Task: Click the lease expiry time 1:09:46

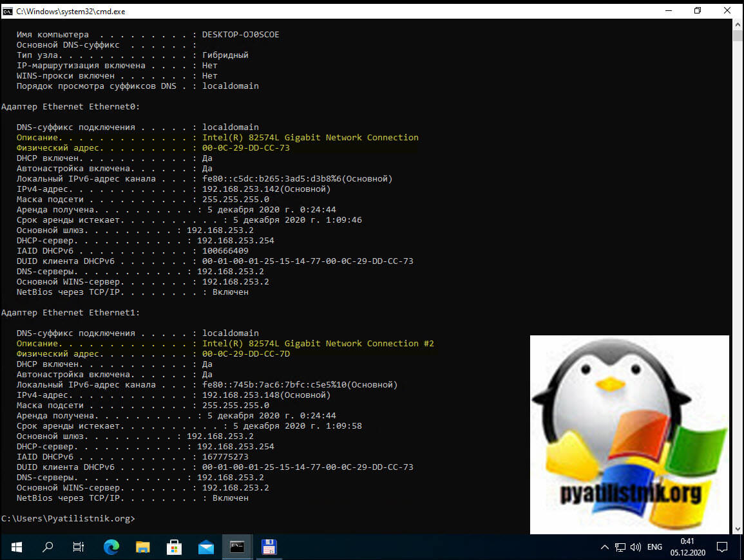Action: pos(344,220)
